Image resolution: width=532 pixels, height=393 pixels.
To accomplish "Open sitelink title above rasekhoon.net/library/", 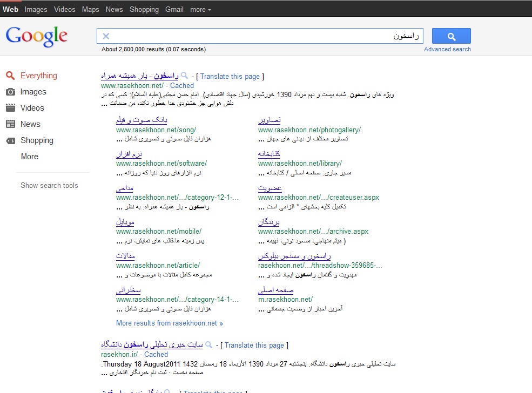I will coord(269,154).
